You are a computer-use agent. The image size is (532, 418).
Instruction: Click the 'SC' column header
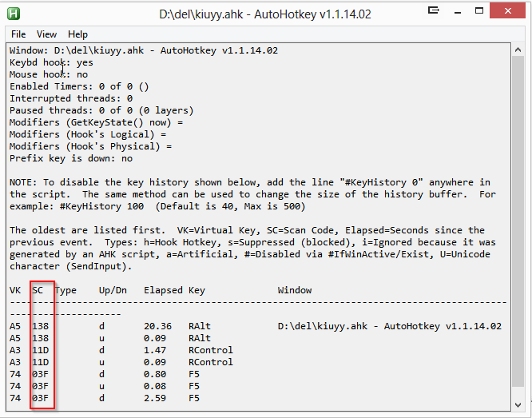point(38,290)
